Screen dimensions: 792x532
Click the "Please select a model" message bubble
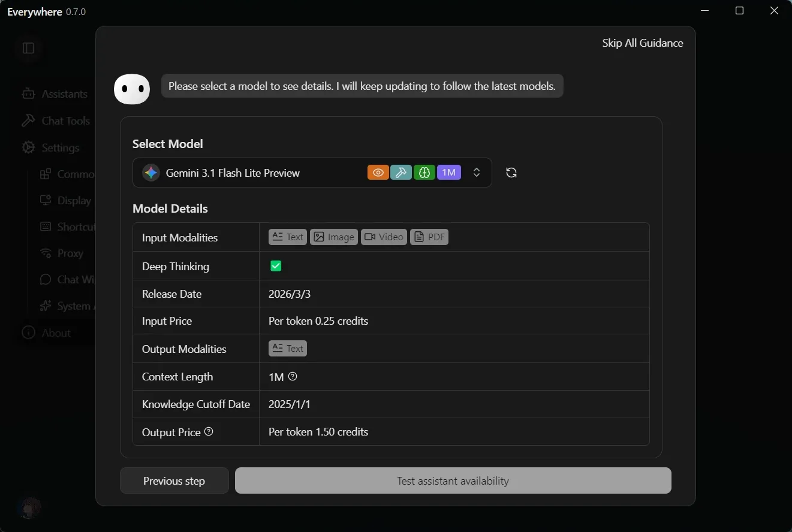pos(362,86)
